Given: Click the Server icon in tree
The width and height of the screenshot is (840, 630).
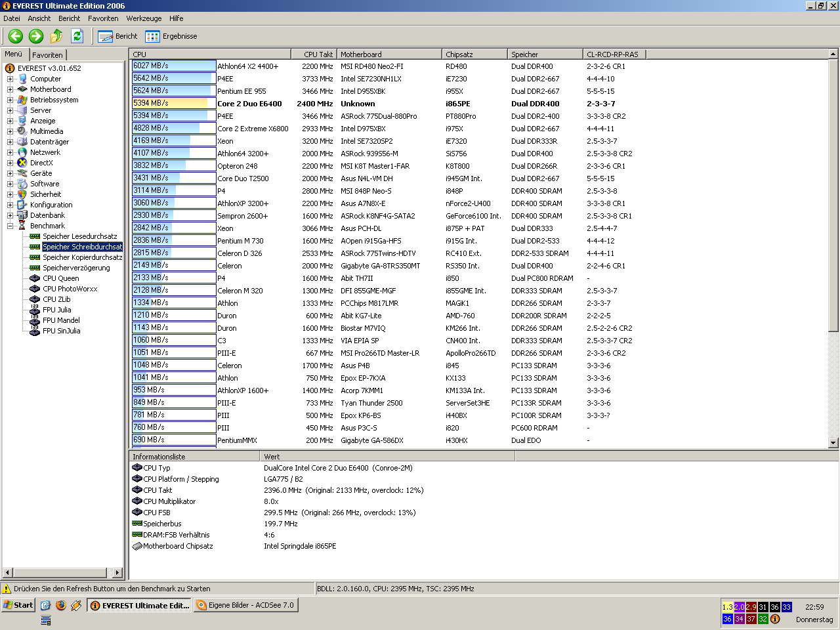Looking at the screenshot, I should coord(22,110).
